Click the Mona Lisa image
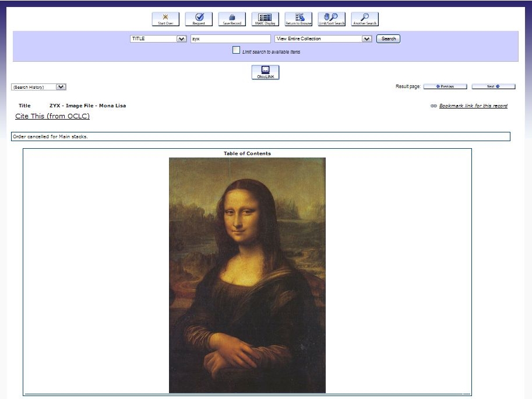The image size is (532, 399). coord(247,275)
